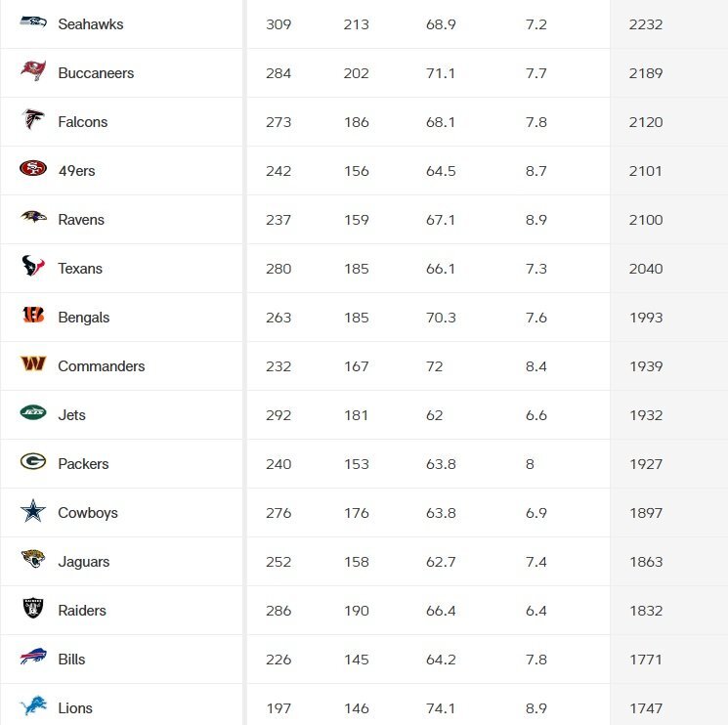Select the Texans 2040 yards cell
The height and width of the screenshot is (725, 728).
646,269
